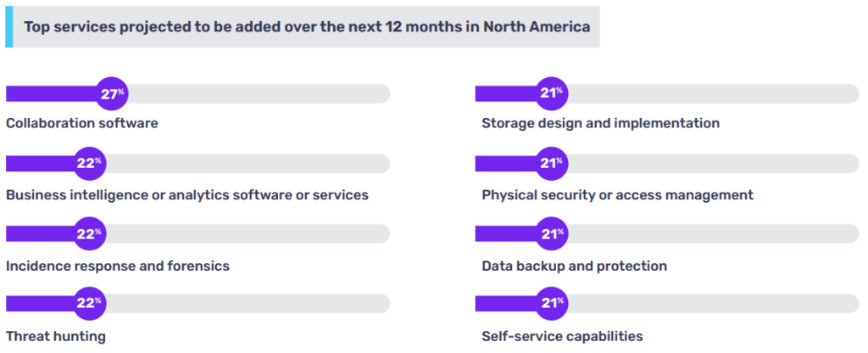868x353 pixels.
Task: Select the 22% marker on Threat hunting bar
Action: click(88, 304)
